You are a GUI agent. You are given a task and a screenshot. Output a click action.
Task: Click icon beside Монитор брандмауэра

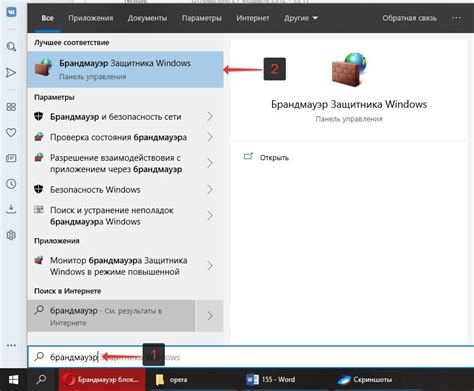click(x=39, y=260)
